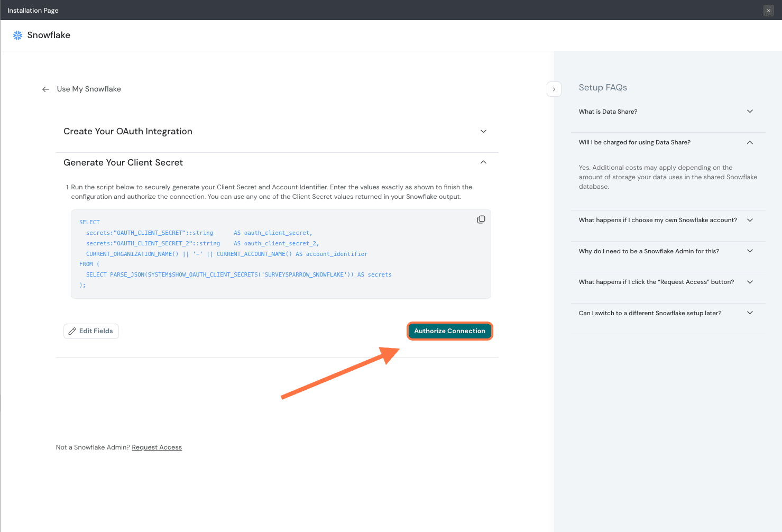
Task: Collapse the Setup FAQs side panel
Action: 554,89
